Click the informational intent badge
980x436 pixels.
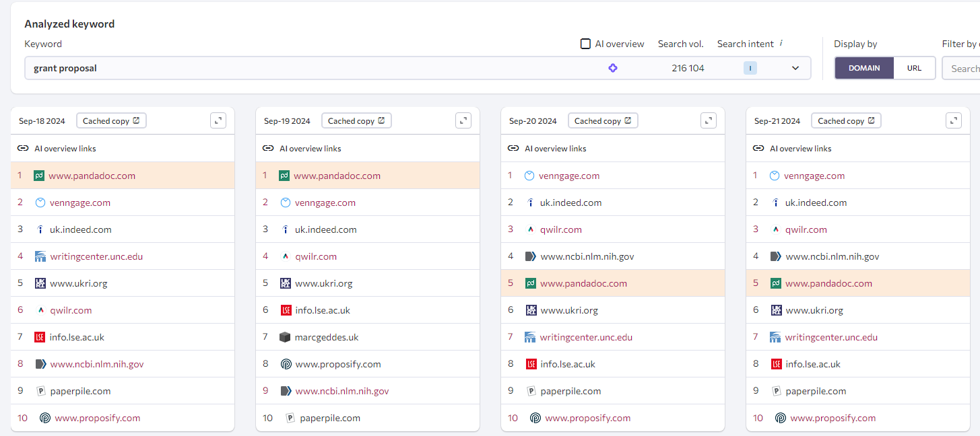tap(750, 68)
